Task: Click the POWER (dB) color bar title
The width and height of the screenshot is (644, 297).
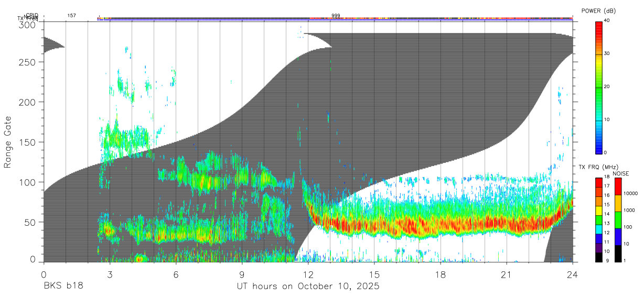Action: 599,11
